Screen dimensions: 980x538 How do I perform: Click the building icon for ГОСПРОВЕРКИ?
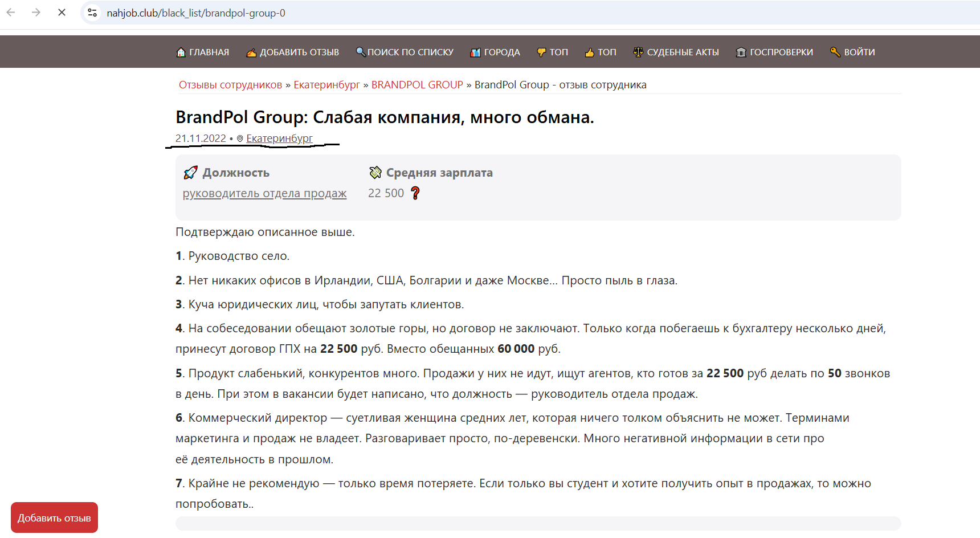(x=741, y=52)
